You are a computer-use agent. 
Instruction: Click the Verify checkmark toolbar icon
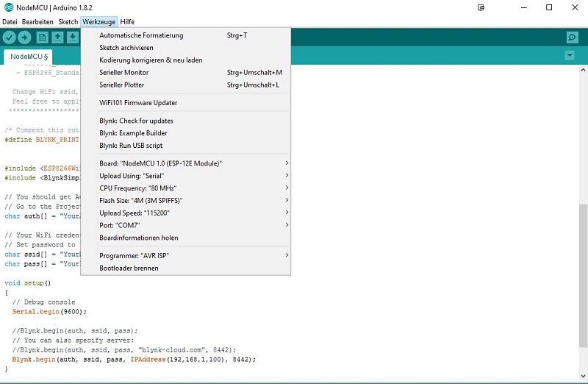point(10,38)
